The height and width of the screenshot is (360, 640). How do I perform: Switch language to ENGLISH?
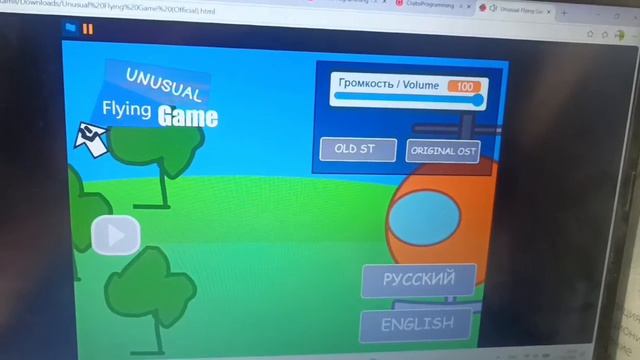coord(416,325)
